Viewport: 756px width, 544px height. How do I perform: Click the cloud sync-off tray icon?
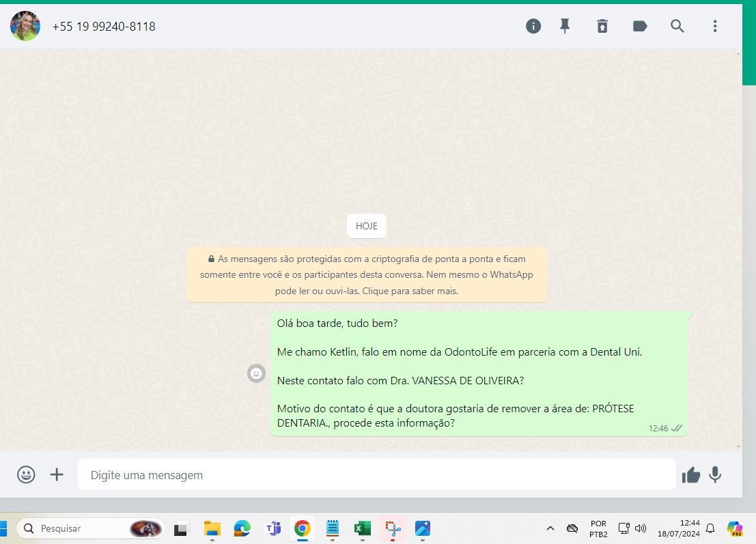(572, 528)
